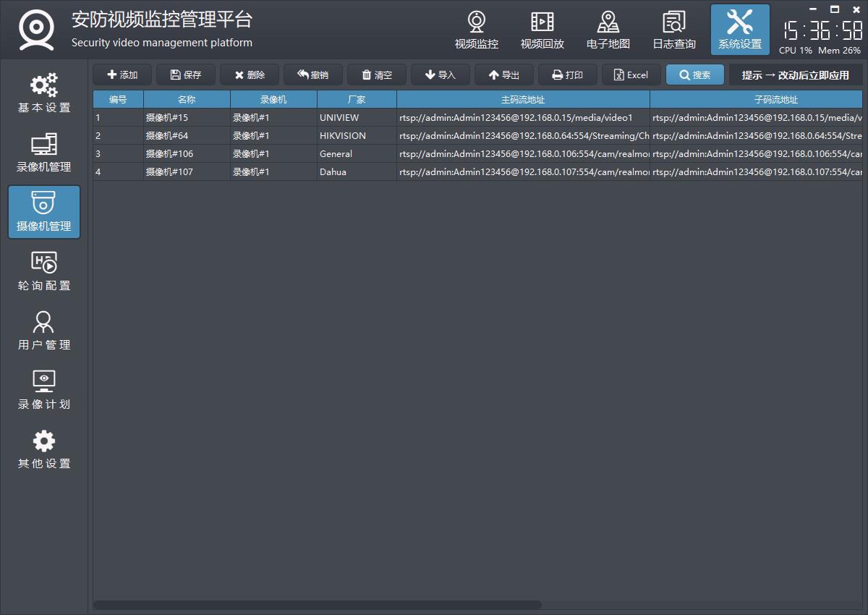Open the 电子地图 electronic map module
The image size is (868, 615).
pos(608,30)
